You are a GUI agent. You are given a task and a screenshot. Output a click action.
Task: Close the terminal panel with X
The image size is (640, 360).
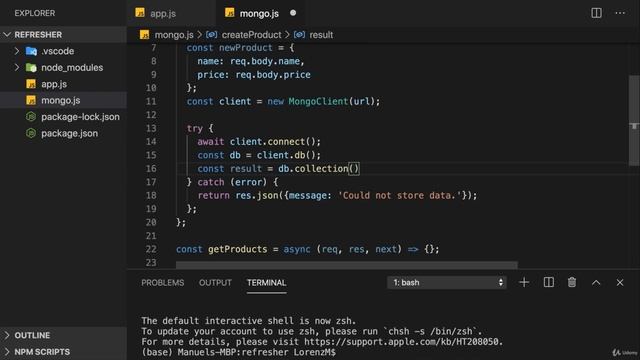(620, 282)
